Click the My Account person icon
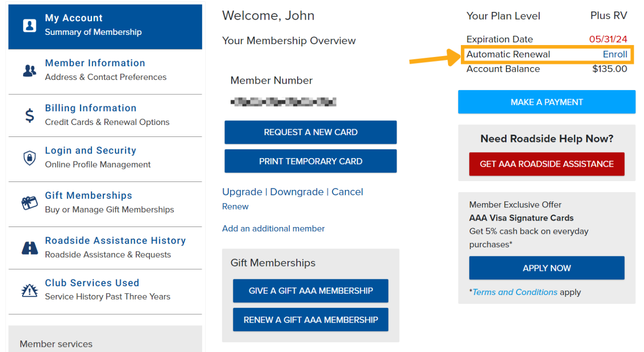 coord(29,25)
